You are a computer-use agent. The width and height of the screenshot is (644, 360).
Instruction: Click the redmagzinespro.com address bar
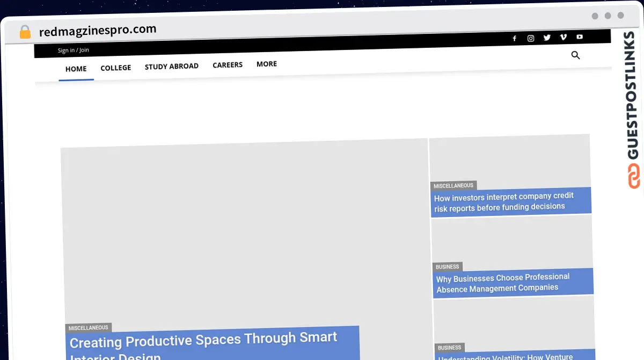point(98,30)
